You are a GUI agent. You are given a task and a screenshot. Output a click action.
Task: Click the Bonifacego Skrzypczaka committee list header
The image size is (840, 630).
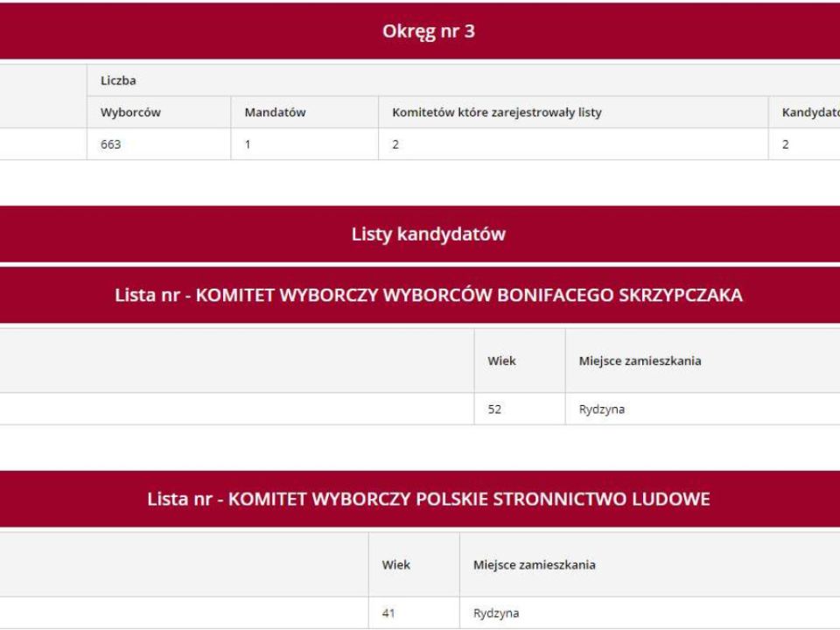(428, 296)
